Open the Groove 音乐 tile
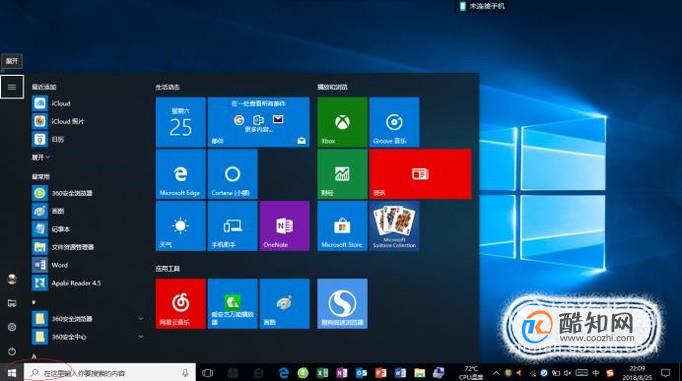The width and height of the screenshot is (682, 381). pos(394,122)
